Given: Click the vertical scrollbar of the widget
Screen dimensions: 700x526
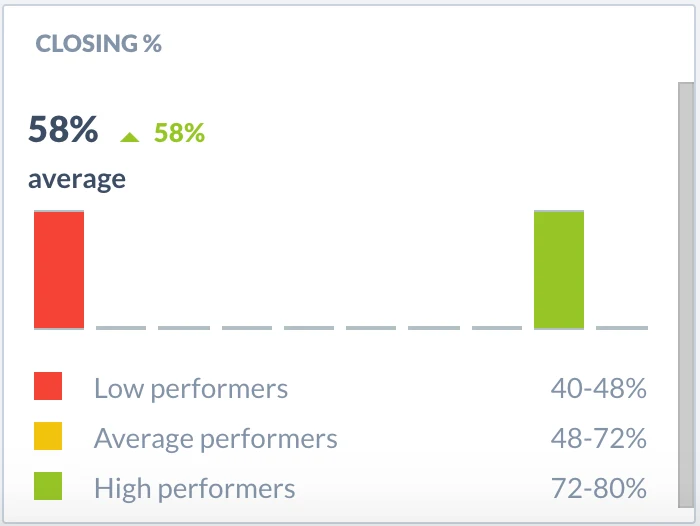Looking at the screenshot, I should click(686, 295).
